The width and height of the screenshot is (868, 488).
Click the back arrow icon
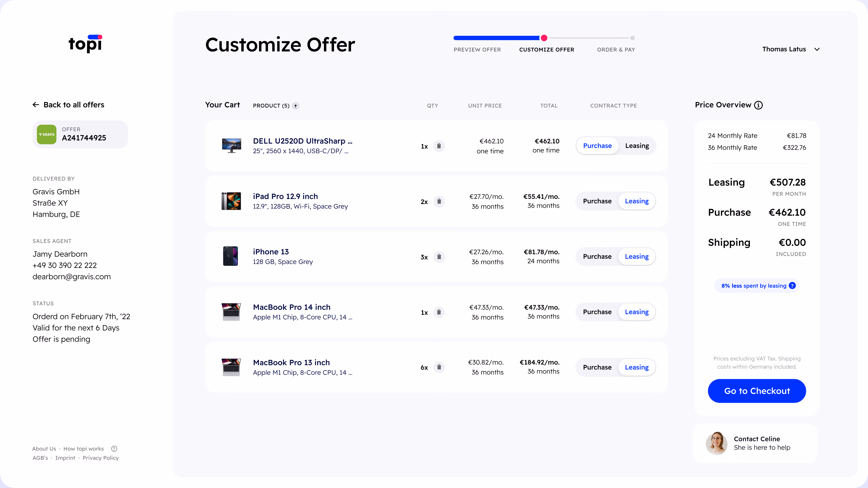click(x=36, y=105)
